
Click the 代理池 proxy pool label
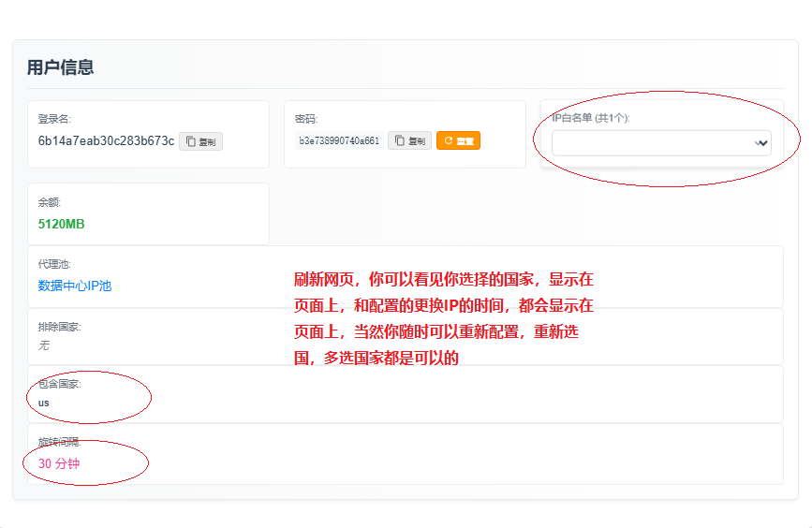click(x=52, y=265)
